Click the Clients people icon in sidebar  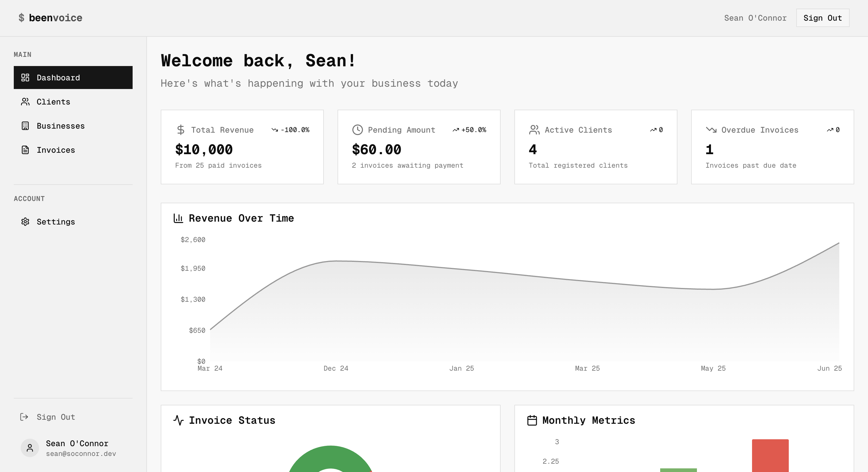[25, 102]
